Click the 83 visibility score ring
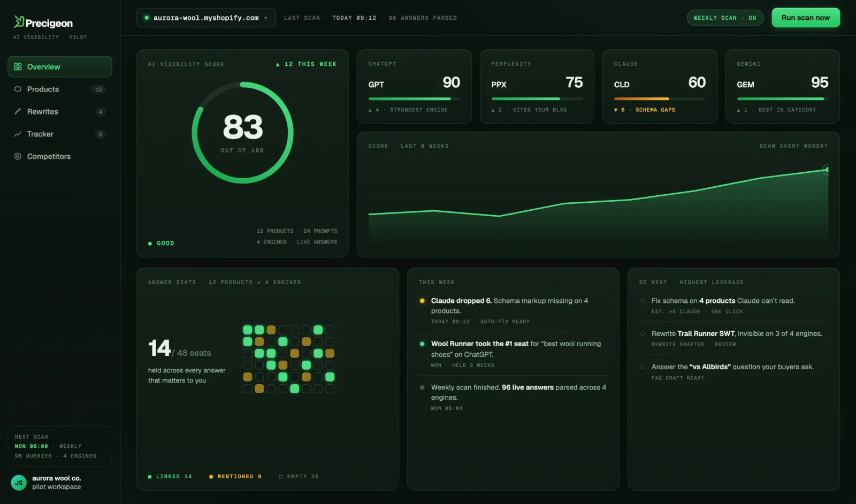Image resolution: width=856 pixels, height=504 pixels. click(x=242, y=133)
